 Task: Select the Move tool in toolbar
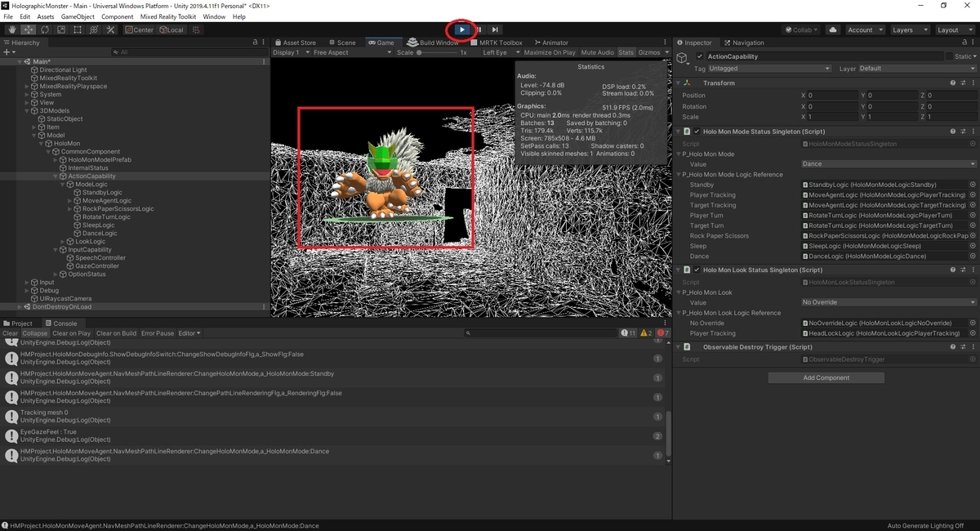pos(29,30)
